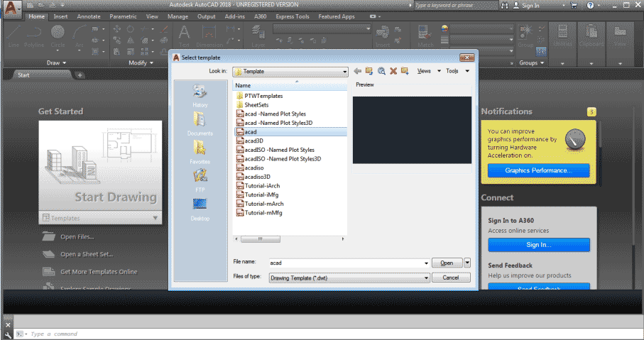Click the Search the Web icon
The image size is (644, 340).
tap(381, 71)
